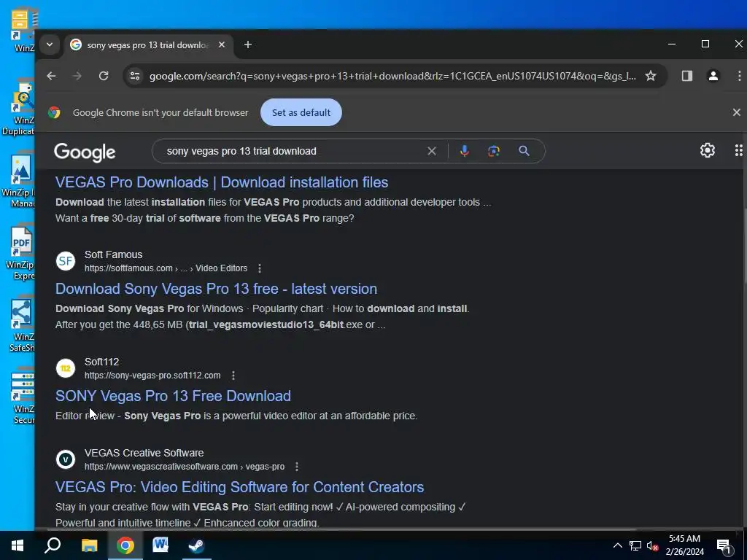Click the vegascreativesoftware.com URL text
The image size is (747, 560).
pyautogui.click(x=185, y=467)
